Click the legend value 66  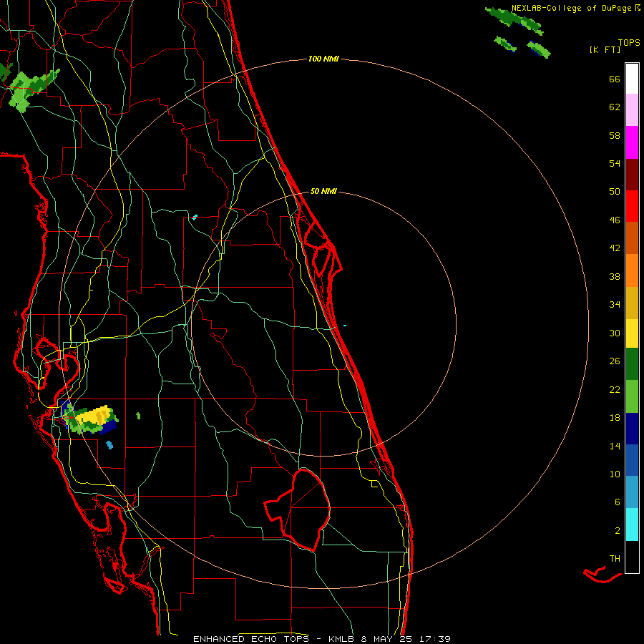click(x=615, y=79)
